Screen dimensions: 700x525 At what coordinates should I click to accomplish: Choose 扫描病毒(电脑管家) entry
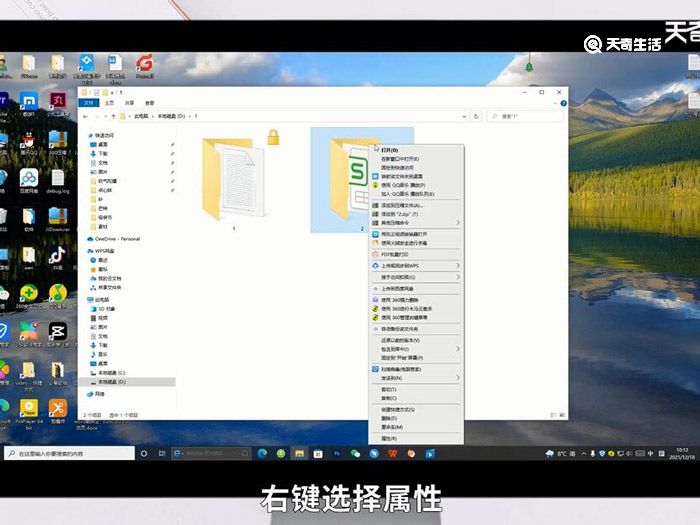coord(416,369)
